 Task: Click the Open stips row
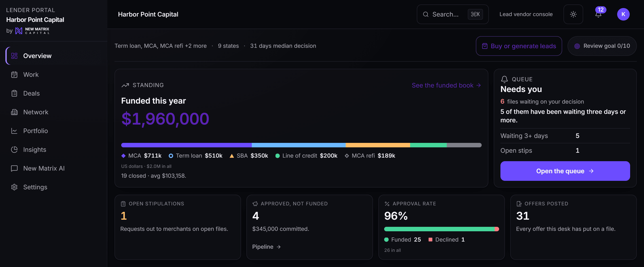click(565, 150)
